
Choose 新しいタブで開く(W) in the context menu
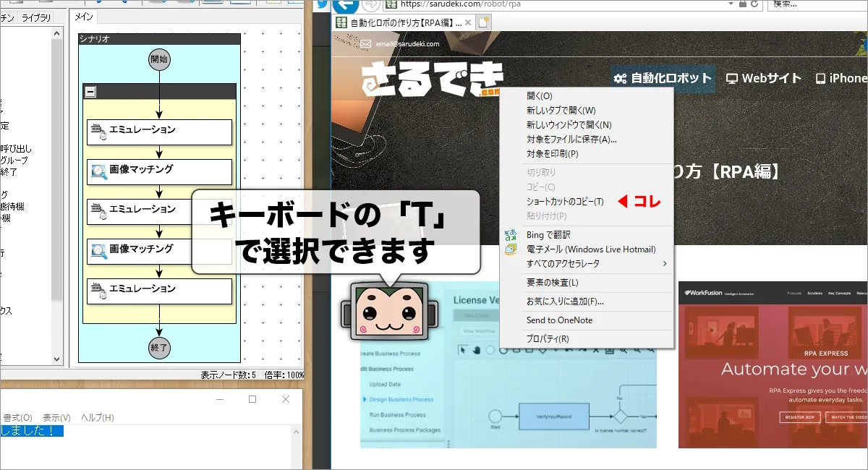coord(587,111)
